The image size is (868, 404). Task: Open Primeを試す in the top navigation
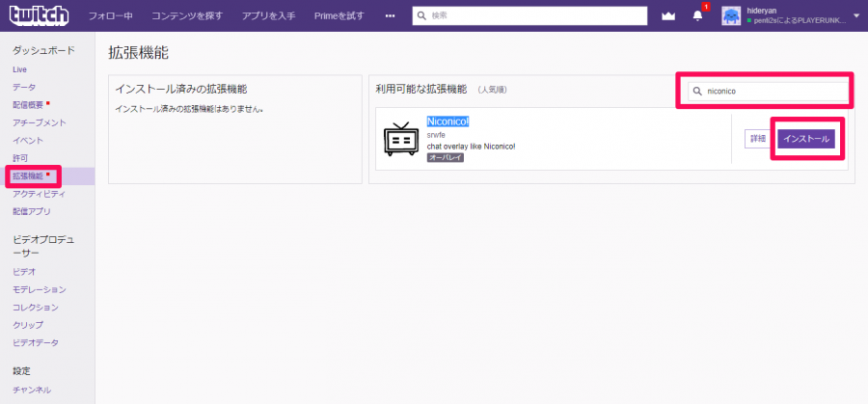point(339,16)
